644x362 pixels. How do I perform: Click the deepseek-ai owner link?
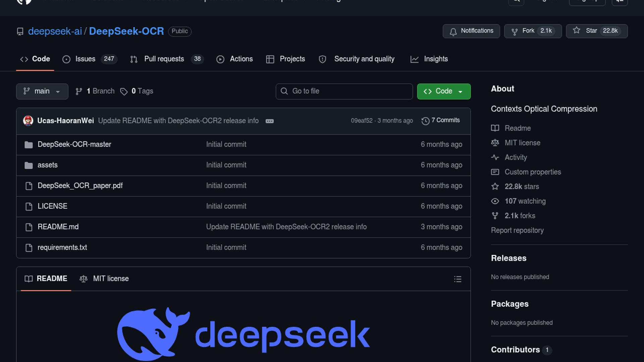[55, 31]
